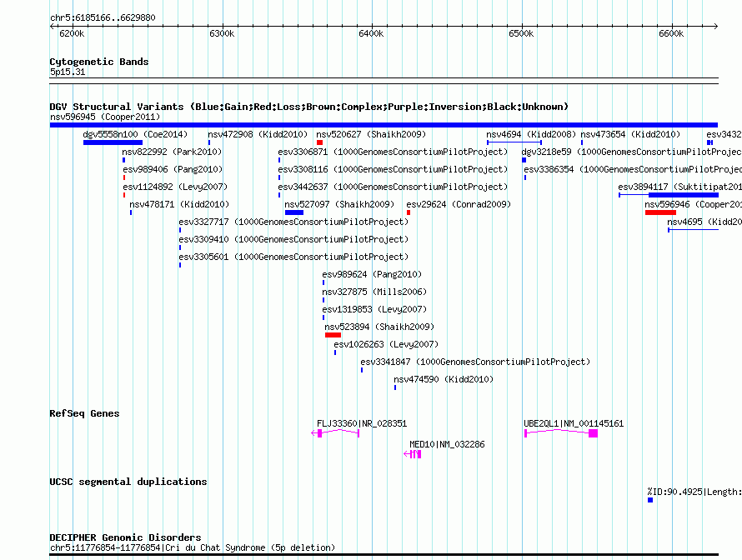The width and height of the screenshot is (742, 560).
Task: Click the magenta UBE2QL1 gene glyph
Action: [561, 433]
